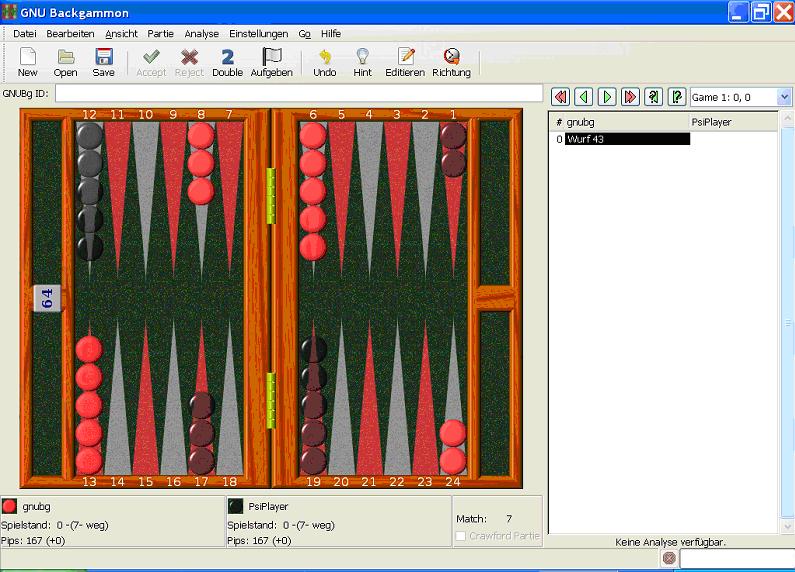The height and width of the screenshot is (572, 795).
Task: Jump to previous marked move icon
Action: click(654, 96)
